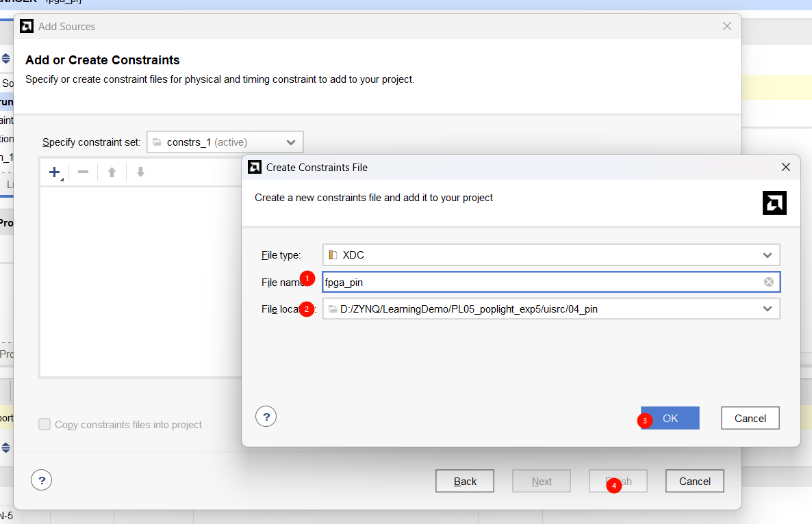812x524 pixels.
Task: Expand the constrs_1 constraint set dropdown
Action: pos(291,142)
